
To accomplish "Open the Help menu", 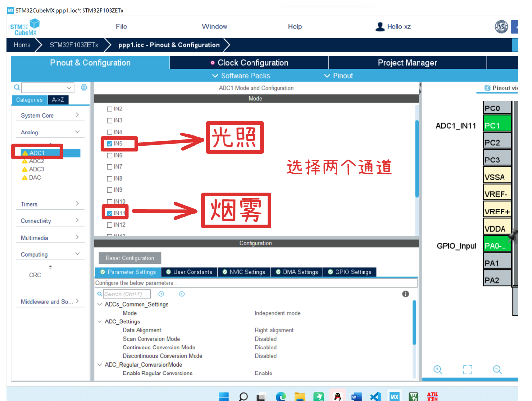I will pyautogui.click(x=295, y=27).
